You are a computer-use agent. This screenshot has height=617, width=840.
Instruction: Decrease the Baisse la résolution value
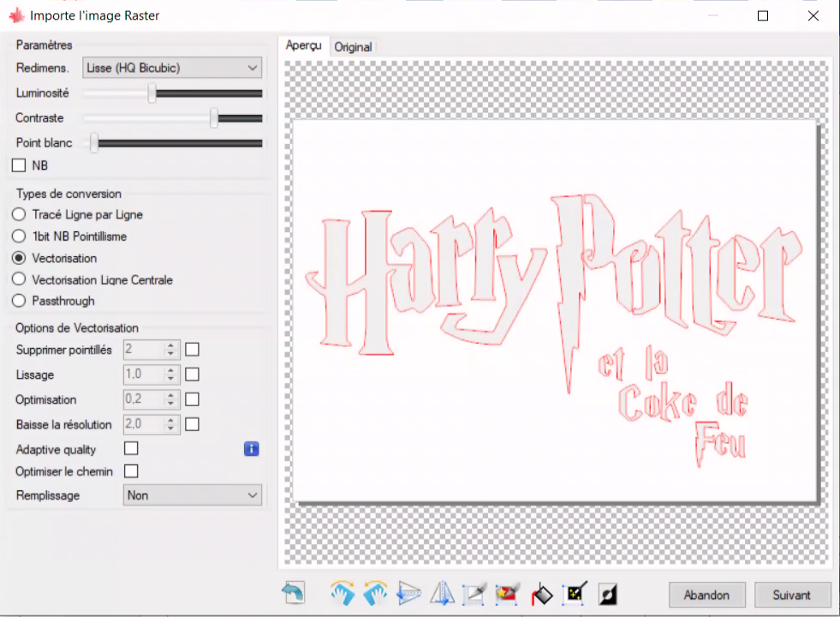pyautogui.click(x=170, y=428)
